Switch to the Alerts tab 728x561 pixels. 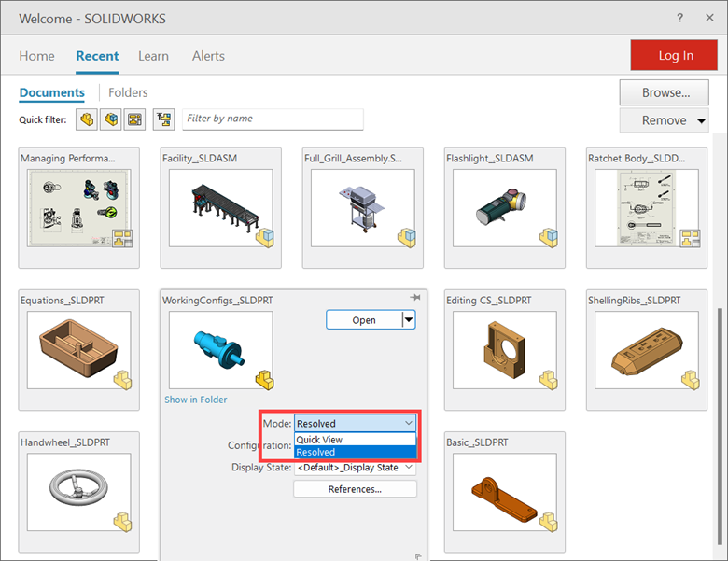pyautogui.click(x=208, y=56)
